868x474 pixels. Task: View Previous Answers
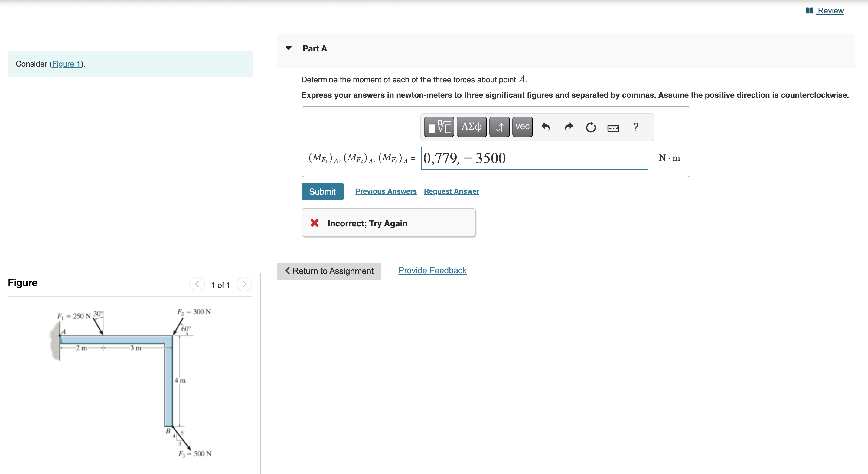point(386,191)
